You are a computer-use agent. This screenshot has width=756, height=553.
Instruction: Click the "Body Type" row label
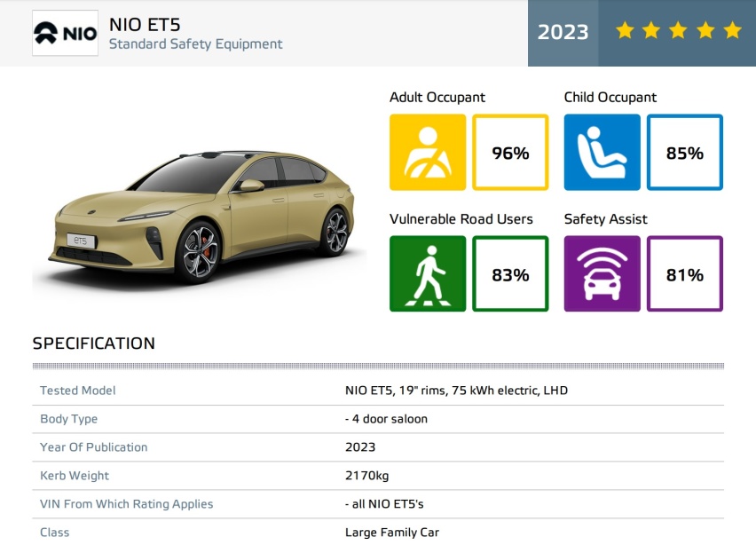[68, 419]
